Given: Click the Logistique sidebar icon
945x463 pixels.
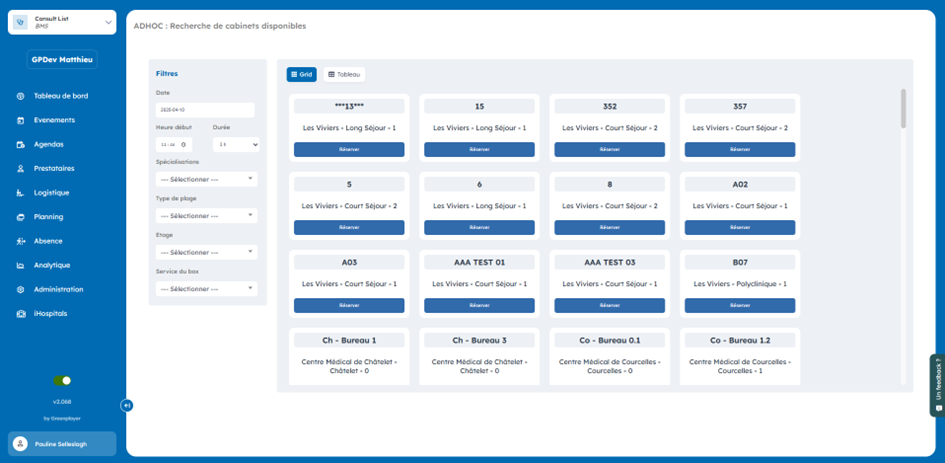Looking at the screenshot, I should point(20,193).
